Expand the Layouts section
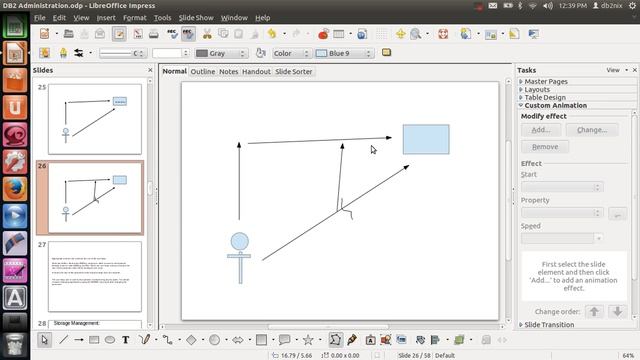This screenshot has height=360, width=640. [x=537, y=89]
